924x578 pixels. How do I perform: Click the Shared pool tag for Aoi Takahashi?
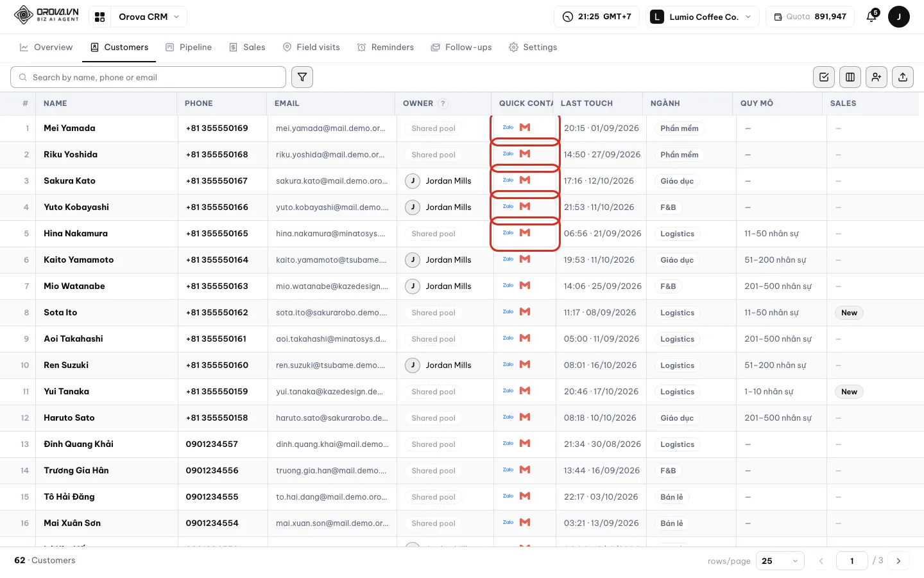coord(434,339)
